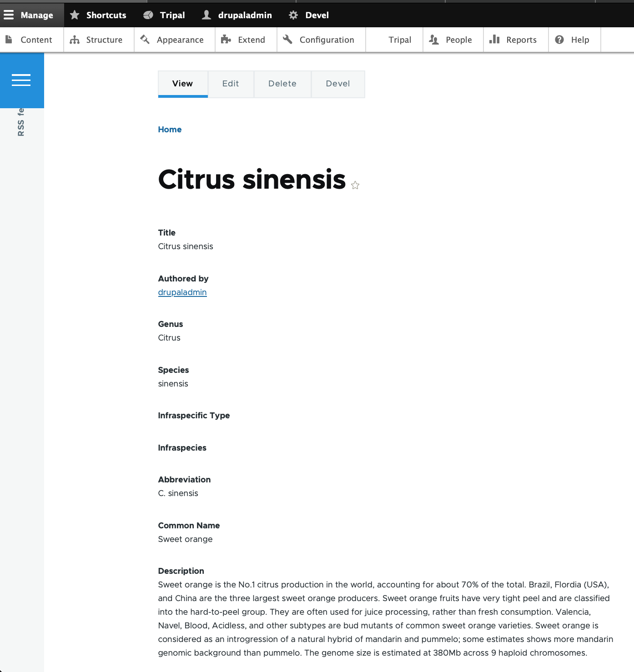Expand the blue sidebar hamburger menu
The height and width of the screenshot is (672, 634).
click(21, 80)
